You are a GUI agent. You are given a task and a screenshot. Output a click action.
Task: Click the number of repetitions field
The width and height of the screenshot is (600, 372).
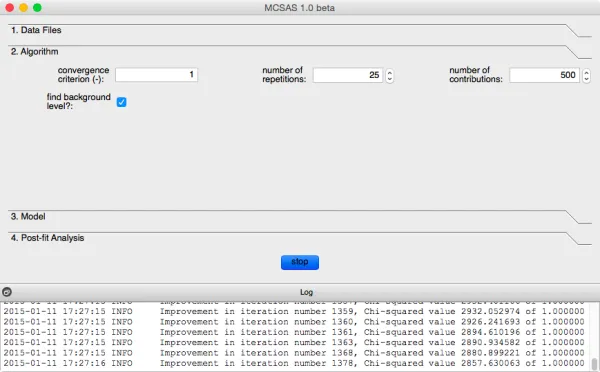pos(347,75)
